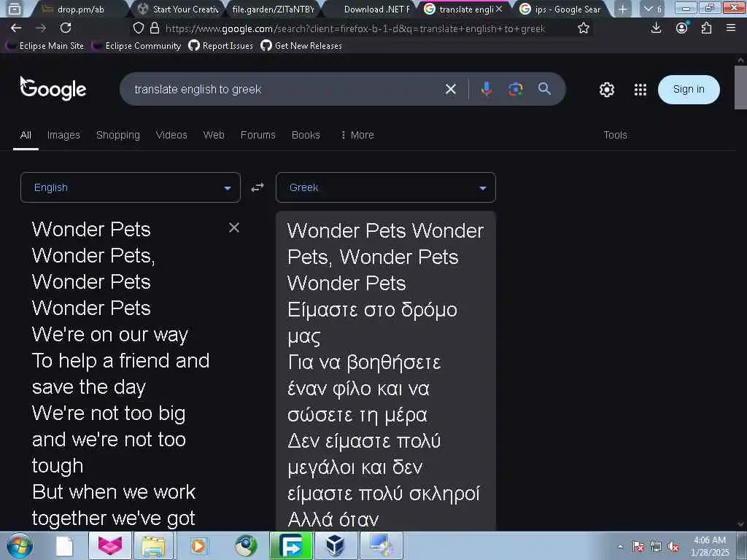Start a voice search with the microphone
The width and height of the screenshot is (747, 560).
coord(486,89)
